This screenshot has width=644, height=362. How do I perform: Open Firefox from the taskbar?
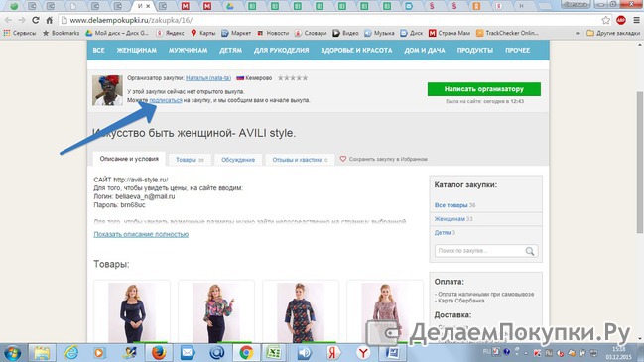point(159,353)
